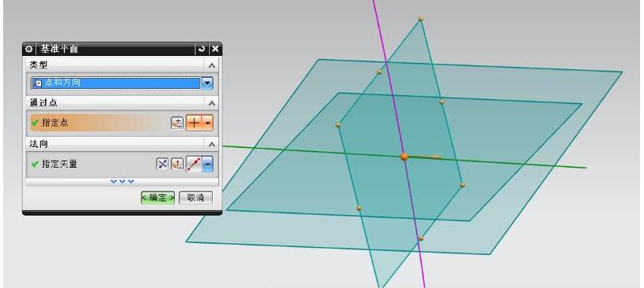Collapse the 通过点 section
Viewport: 644px width, 288px height.
coord(211,102)
